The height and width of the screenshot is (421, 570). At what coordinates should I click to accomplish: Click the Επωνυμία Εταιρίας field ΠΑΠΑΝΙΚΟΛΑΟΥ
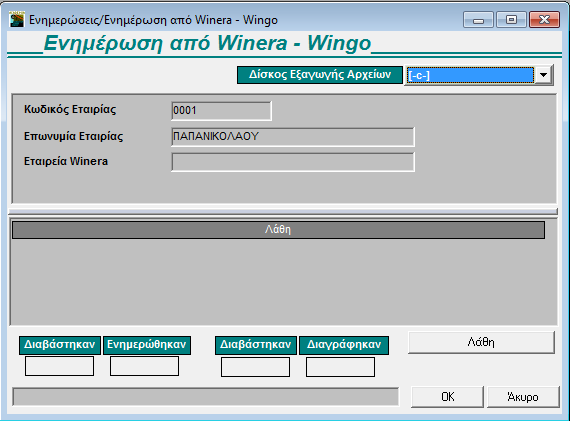293,137
